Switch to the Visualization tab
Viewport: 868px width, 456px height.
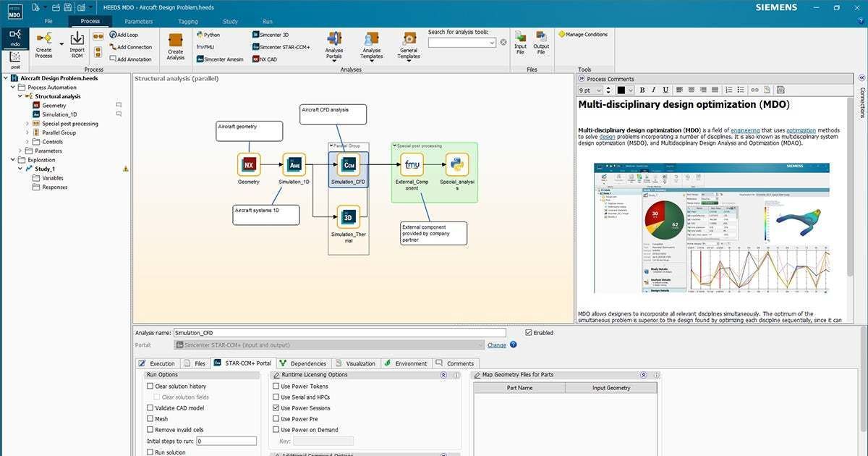(356, 363)
